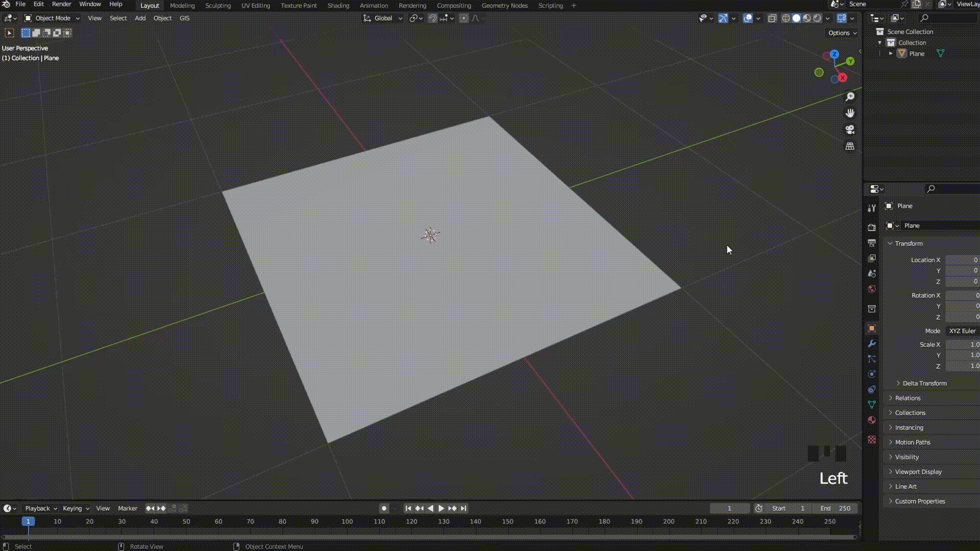
Task: Switch to the Sculpting workspace tab
Action: coord(218,6)
